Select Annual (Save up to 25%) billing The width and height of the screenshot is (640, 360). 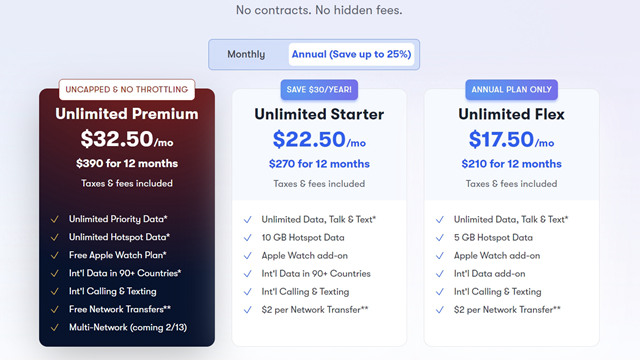click(x=351, y=54)
